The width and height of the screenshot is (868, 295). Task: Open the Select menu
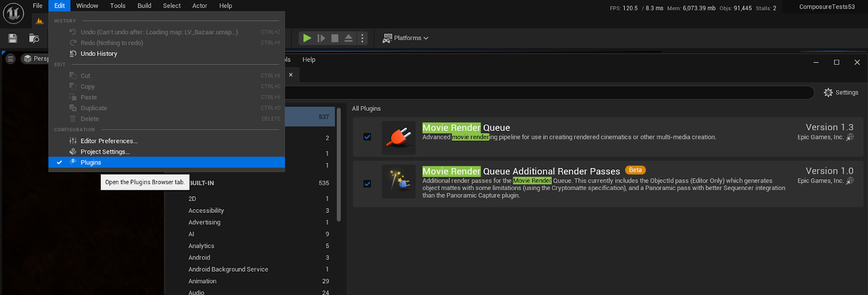[172, 6]
